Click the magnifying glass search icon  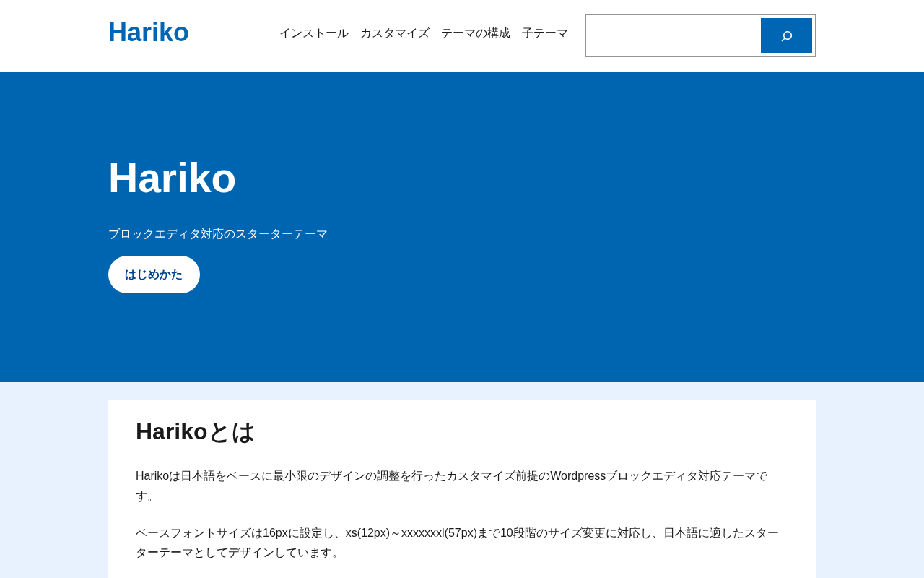pos(786,36)
